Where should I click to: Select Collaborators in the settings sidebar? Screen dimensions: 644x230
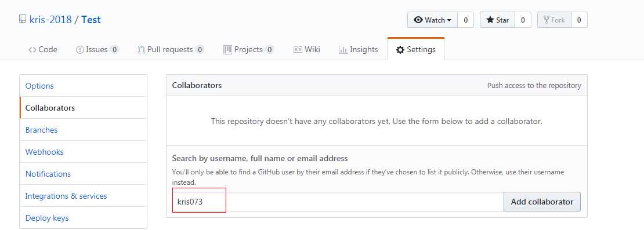click(83, 108)
